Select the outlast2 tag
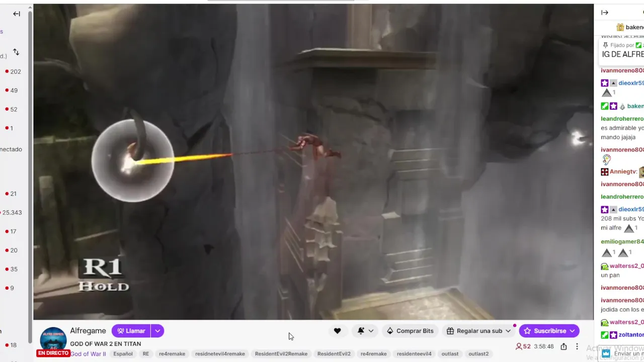 point(478,354)
